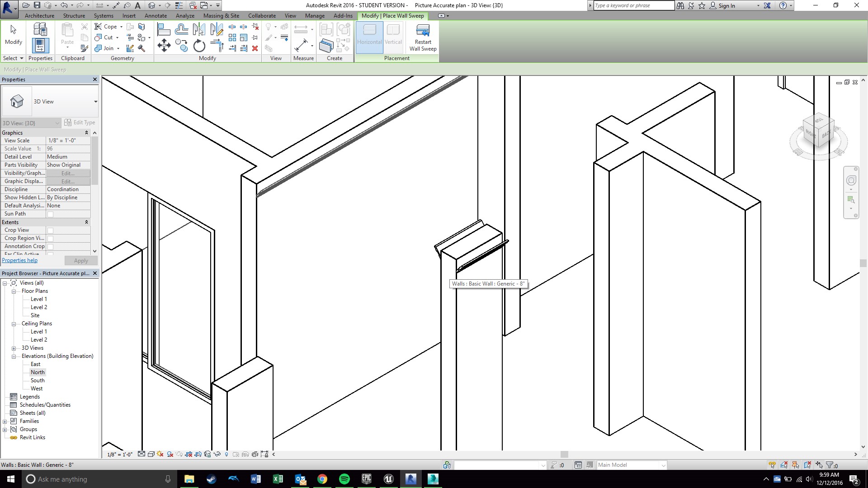Toggle the Crop View checkbox

[50, 230]
